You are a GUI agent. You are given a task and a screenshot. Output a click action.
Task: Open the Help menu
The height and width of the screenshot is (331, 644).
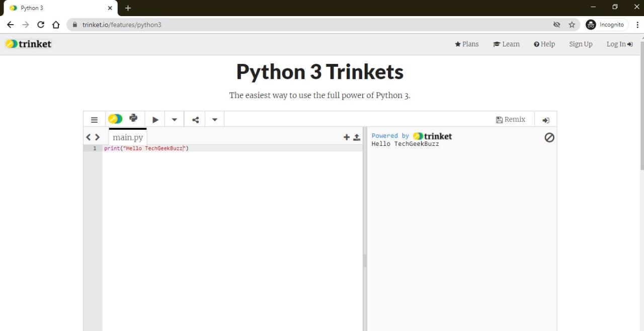pyautogui.click(x=544, y=44)
